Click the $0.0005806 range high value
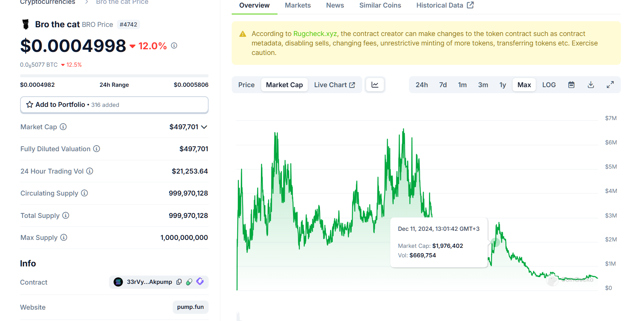The height and width of the screenshot is (321, 644). pyautogui.click(x=191, y=85)
